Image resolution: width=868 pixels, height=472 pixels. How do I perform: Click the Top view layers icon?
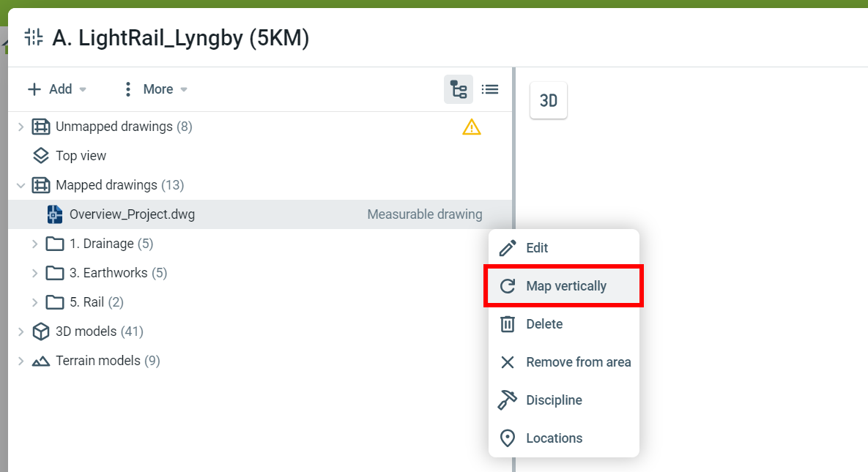(41, 156)
